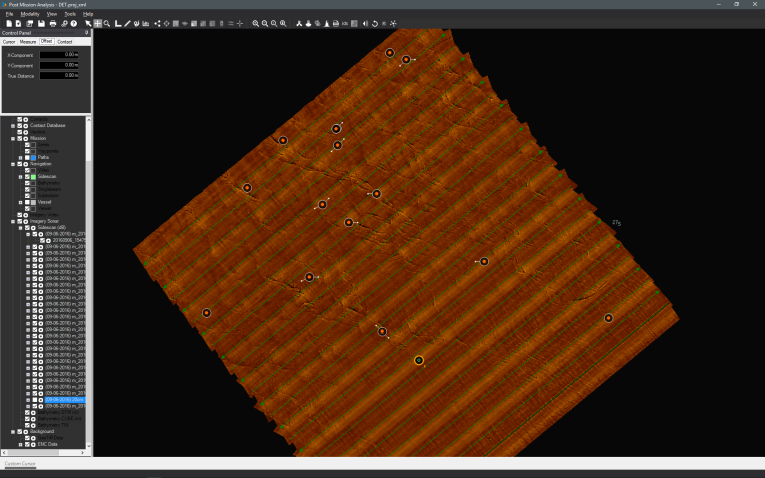
Task: Click the bar chart histogram toolbar icon
Action: click(145, 23)
